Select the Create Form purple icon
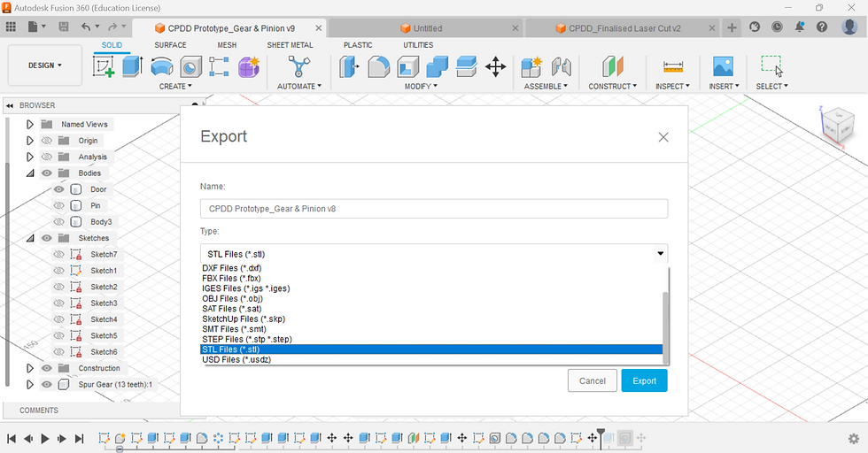The image size is (868, 453). point(249,67)
